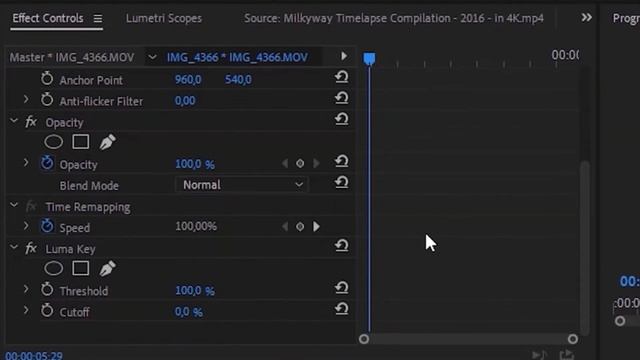Reset the Opacity property value

(342, 162)
